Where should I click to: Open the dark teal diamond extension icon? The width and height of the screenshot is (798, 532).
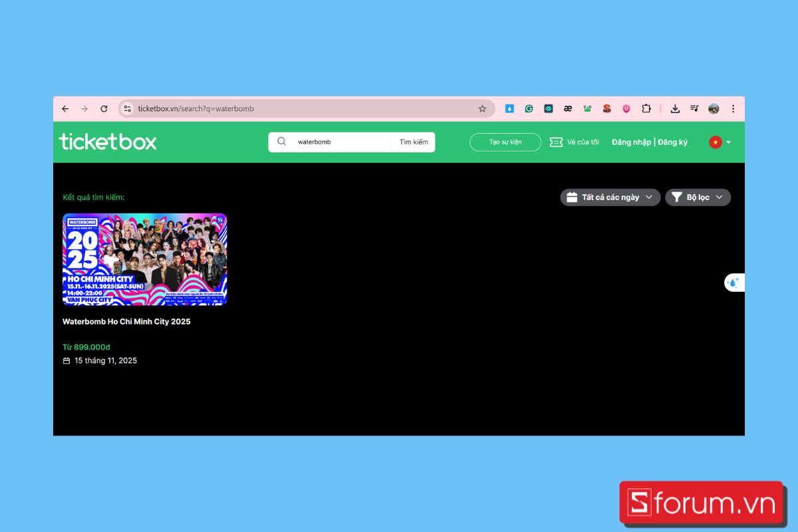coord(548,108)
